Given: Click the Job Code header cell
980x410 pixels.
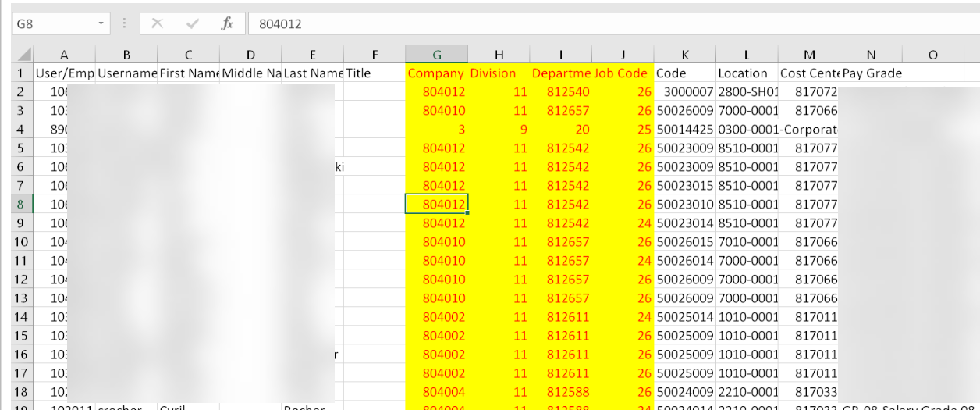Looking at the screenshot, I should click(623, 73).
